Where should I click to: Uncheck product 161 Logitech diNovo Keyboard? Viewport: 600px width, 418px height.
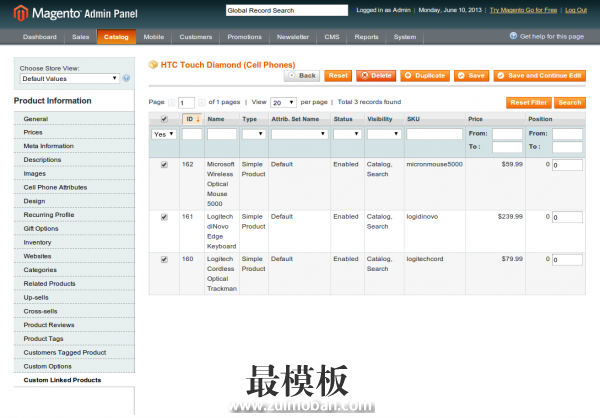(x=164, y=217)
